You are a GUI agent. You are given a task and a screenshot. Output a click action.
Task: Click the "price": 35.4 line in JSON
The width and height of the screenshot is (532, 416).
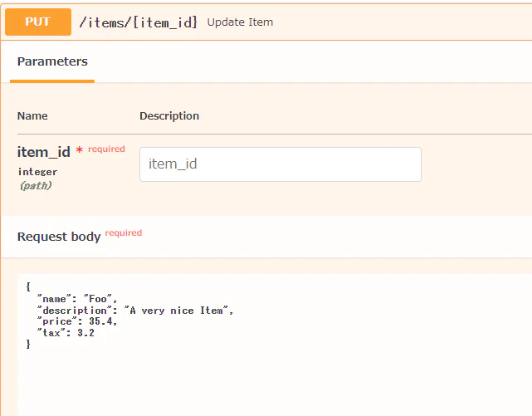pyautogui.click(x=77, y=321)
